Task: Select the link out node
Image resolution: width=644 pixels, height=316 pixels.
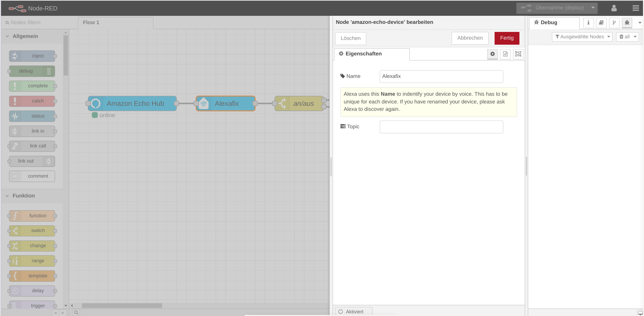Action: pyautogui.click(x=32, y=161)
